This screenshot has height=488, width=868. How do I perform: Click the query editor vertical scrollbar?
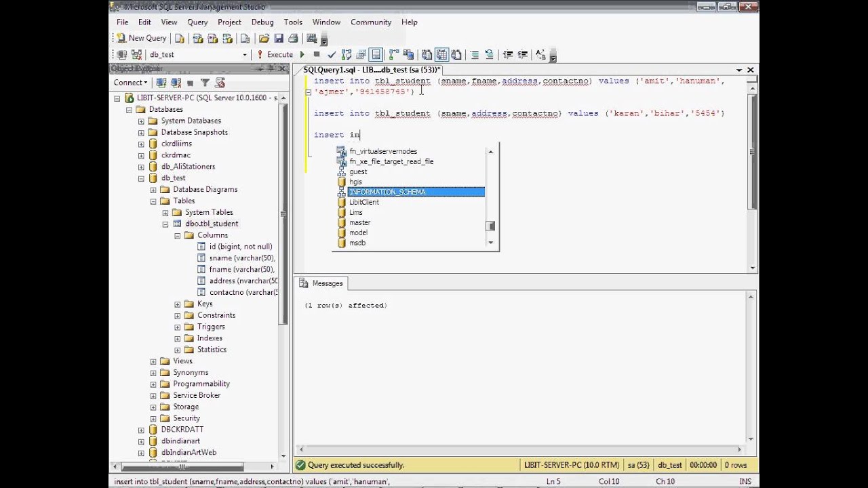[752, 173]
